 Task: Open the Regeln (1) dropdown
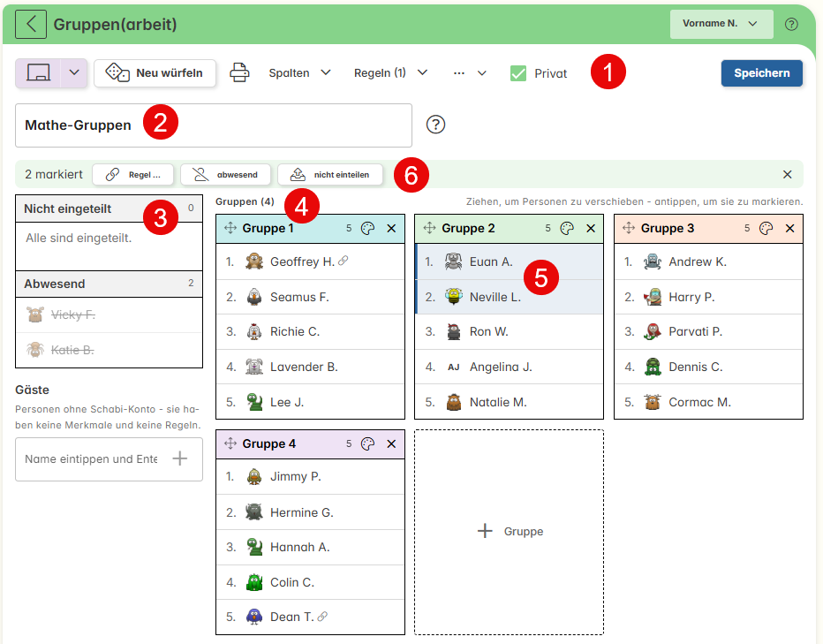(390, 73)
